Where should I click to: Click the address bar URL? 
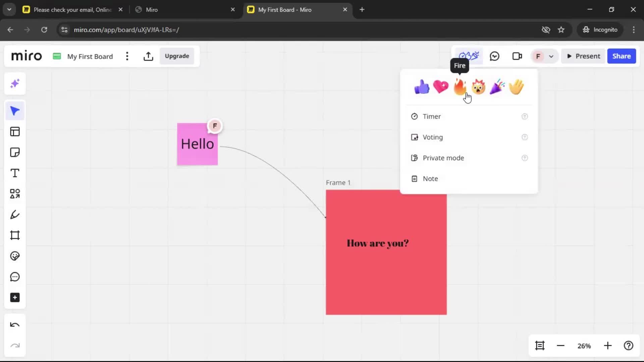[x=126, y=30]
